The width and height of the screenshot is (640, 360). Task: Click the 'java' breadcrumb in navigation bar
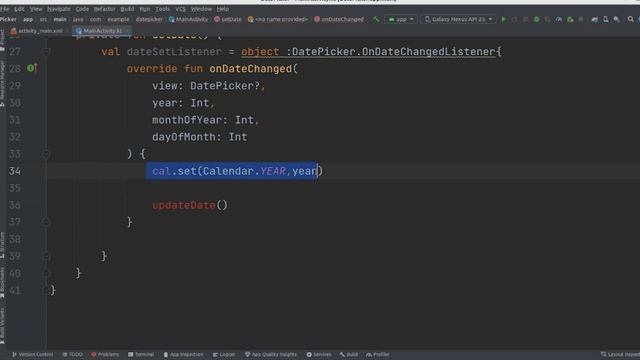[x=78, y=19]
